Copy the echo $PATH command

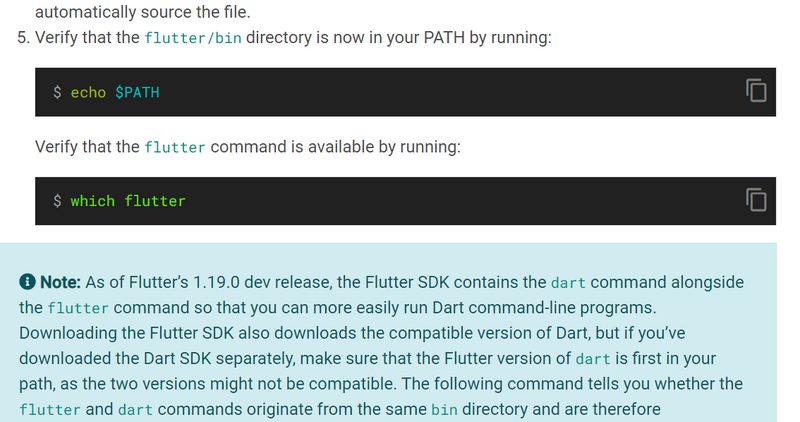[x=756, y=91]
